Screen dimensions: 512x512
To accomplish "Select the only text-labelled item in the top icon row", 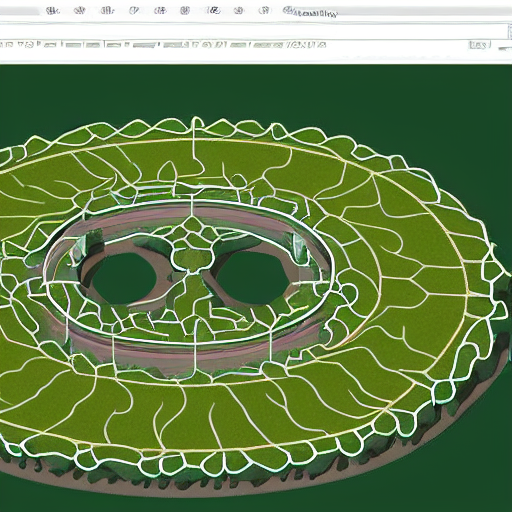I will (x=311, y=12).
